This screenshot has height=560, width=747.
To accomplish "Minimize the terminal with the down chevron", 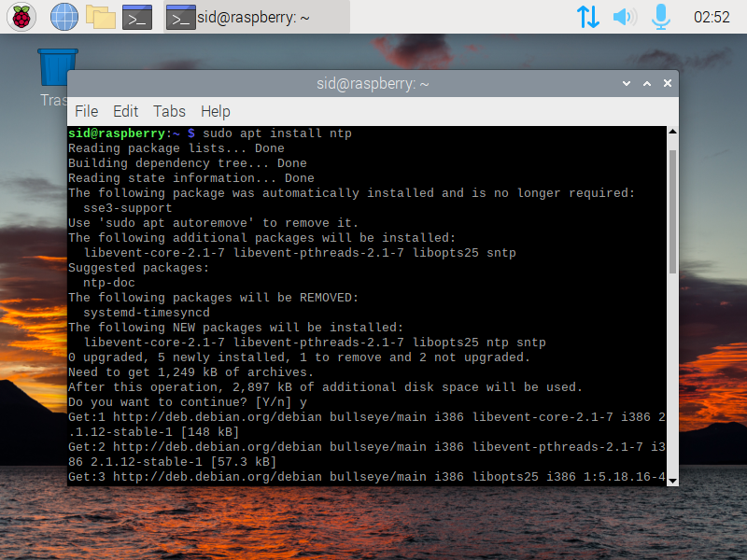I will 627,83.
